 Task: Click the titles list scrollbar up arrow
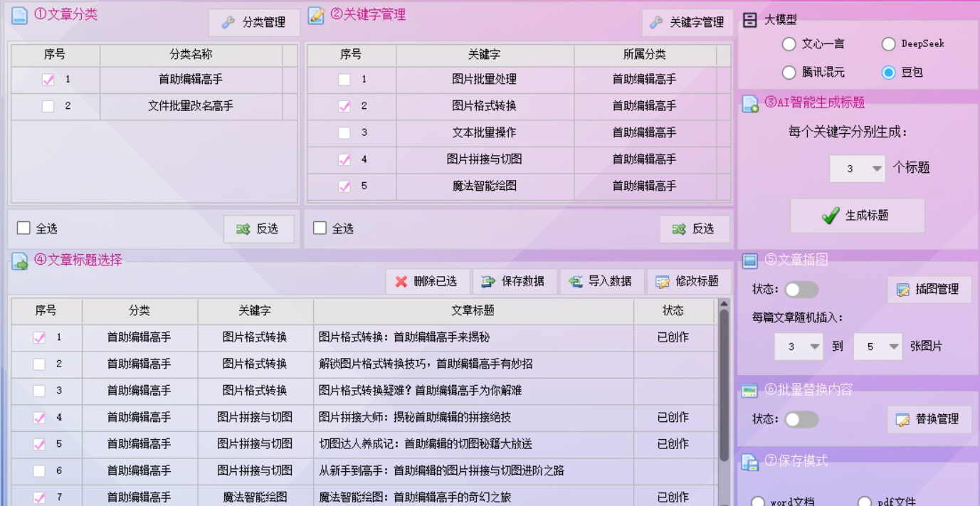tap(725, 305)
